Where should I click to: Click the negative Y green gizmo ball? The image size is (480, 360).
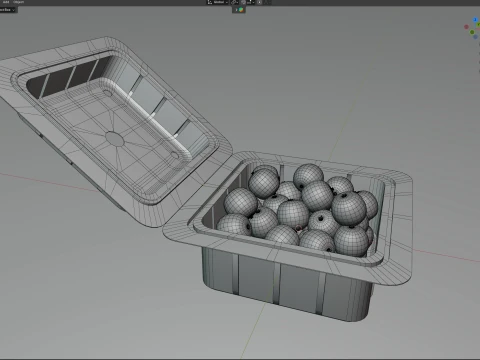click(x=472, y=32)
